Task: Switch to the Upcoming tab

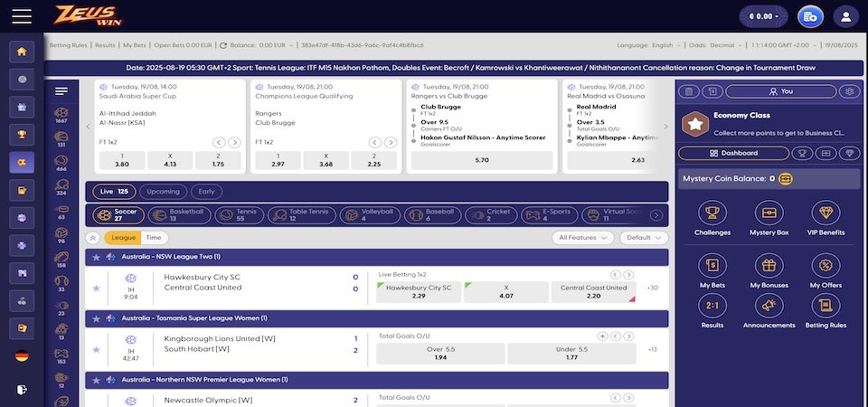Action: [x=163, y=192]
